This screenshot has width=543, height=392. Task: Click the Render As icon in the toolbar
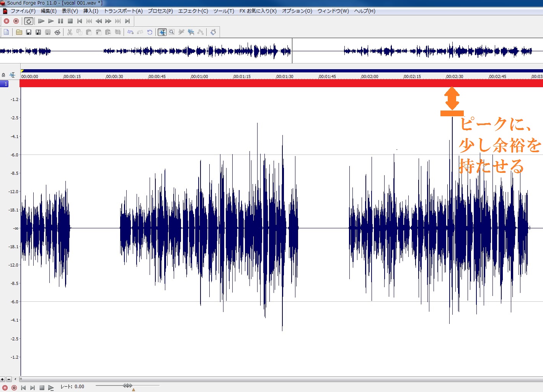pos(48,32)
